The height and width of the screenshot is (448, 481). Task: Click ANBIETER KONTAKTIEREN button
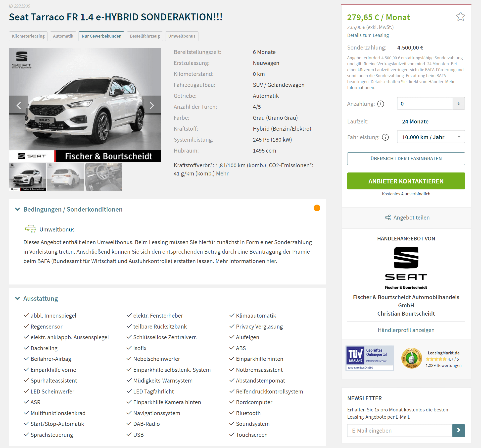pos(406,181)
